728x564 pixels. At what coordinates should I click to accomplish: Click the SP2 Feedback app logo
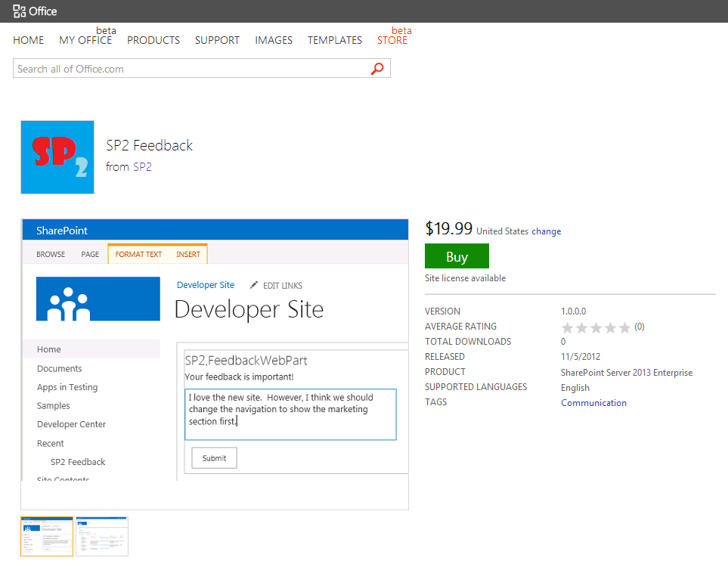[57, 157]
